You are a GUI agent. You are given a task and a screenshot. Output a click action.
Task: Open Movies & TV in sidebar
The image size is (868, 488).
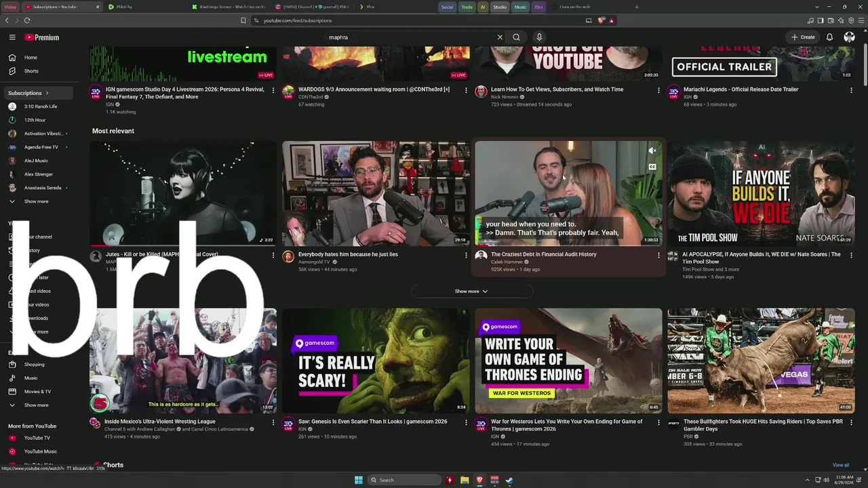point(39,392)
